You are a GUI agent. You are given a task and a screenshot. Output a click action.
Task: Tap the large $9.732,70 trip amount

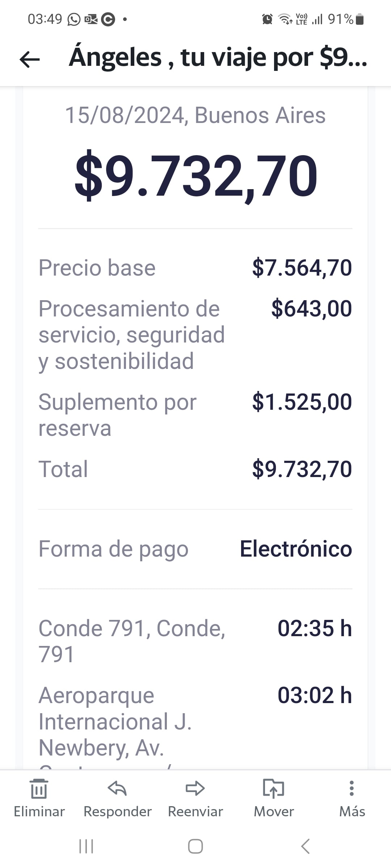196,176
